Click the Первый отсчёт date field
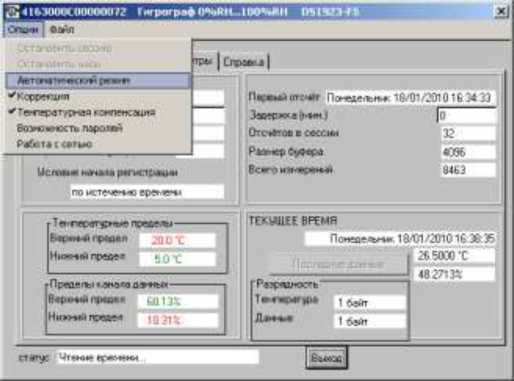The image size is (514, 381). (x=410, y=98)
